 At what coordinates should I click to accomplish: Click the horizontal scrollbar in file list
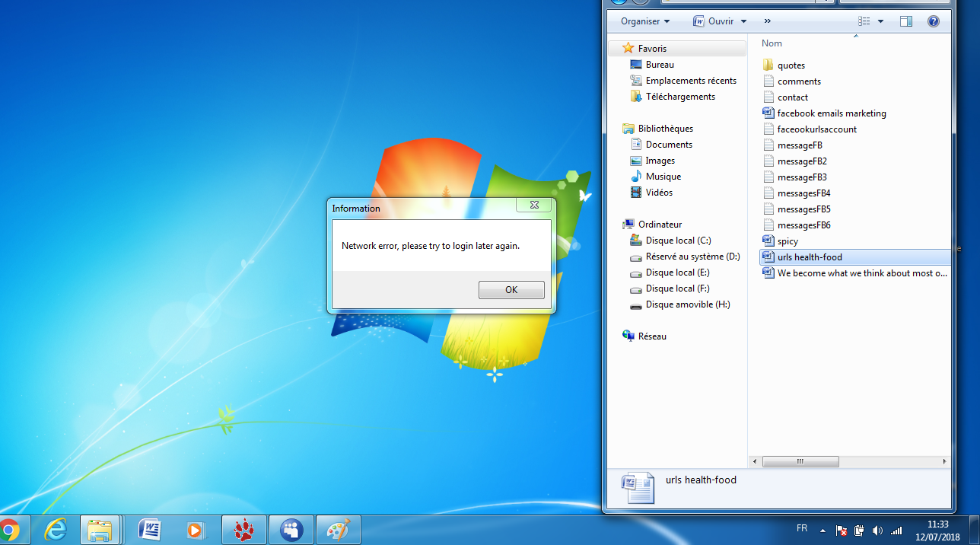point(800,461)
